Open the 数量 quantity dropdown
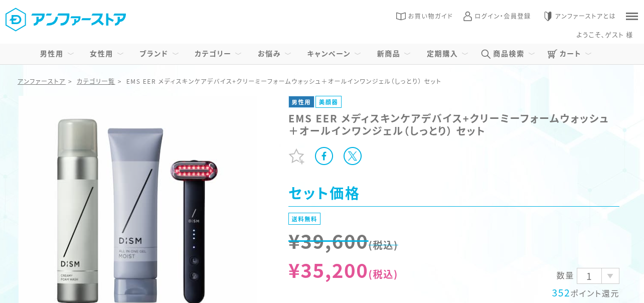644x303 pixels. [598, 276]
